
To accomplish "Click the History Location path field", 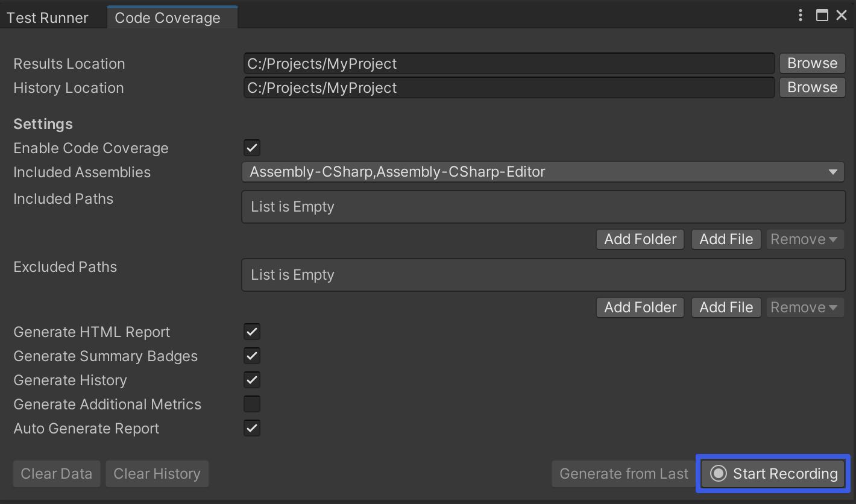I will click(509, 87).
